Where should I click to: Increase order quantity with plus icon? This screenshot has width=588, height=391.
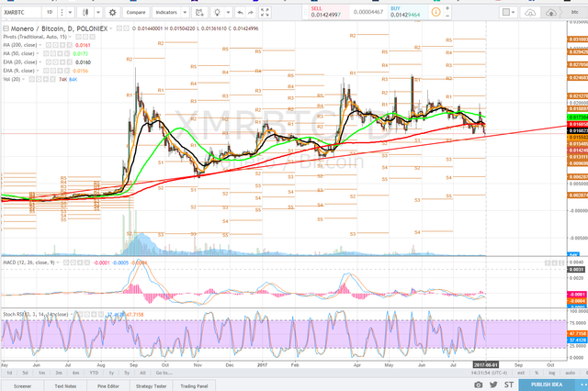click(447, 8)
